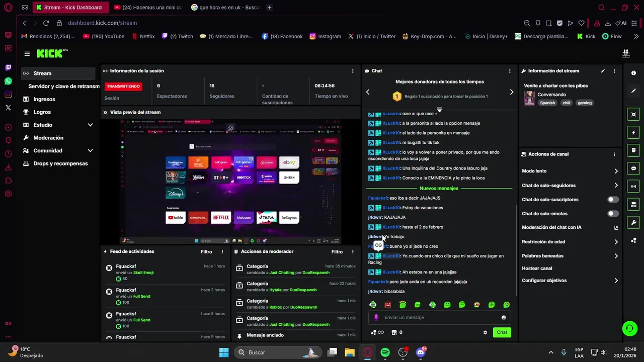Show next top donor in chat
644x362 pixels.
tap(512, 92)
